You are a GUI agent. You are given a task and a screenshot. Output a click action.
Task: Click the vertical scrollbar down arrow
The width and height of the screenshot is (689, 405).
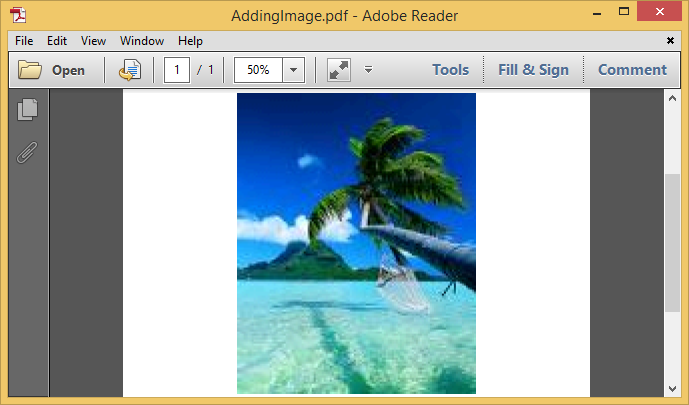pyautogui.click(x=673, y=387)
